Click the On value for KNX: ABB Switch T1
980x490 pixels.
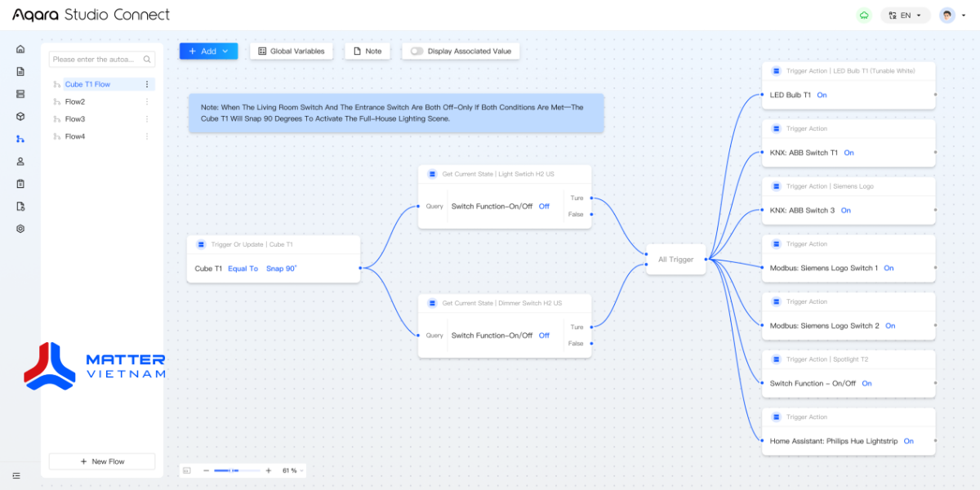pos(849,153)
